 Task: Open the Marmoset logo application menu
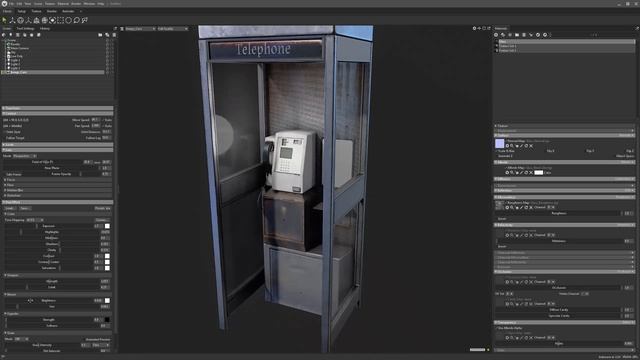4,3
